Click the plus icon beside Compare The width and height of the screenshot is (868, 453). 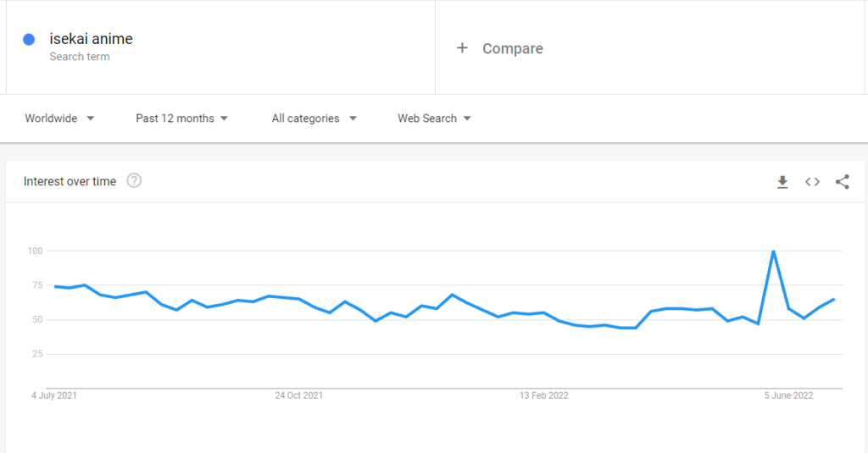pyautogui.click(x=462, y=48)
